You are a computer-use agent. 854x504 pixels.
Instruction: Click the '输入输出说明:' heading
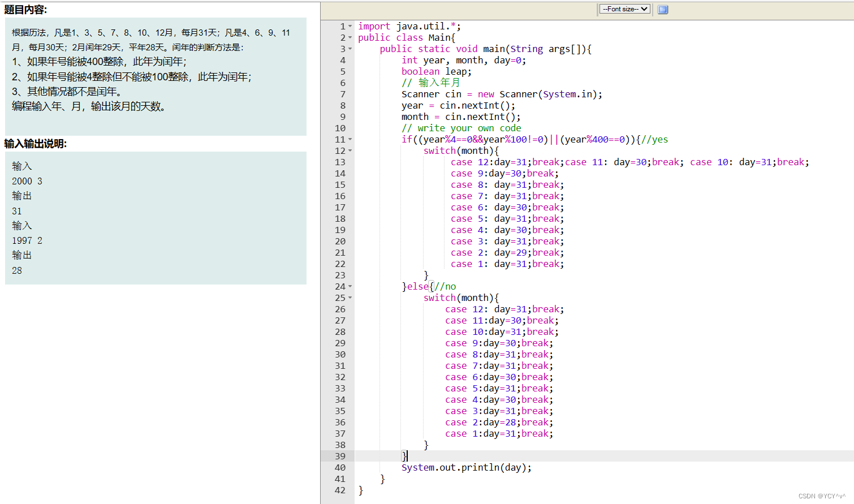[36, 144]
